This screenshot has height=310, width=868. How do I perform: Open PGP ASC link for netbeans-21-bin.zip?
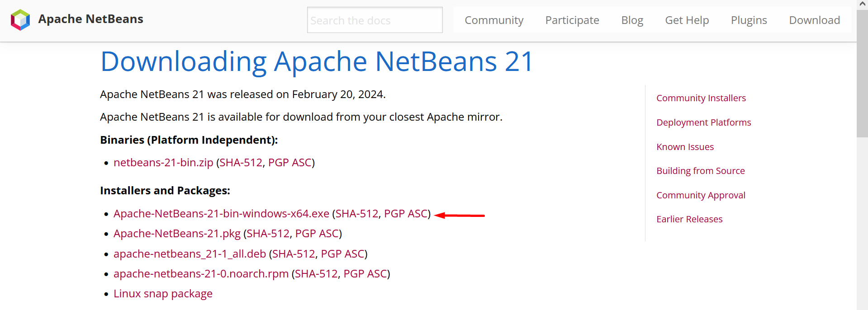point(290,163)
